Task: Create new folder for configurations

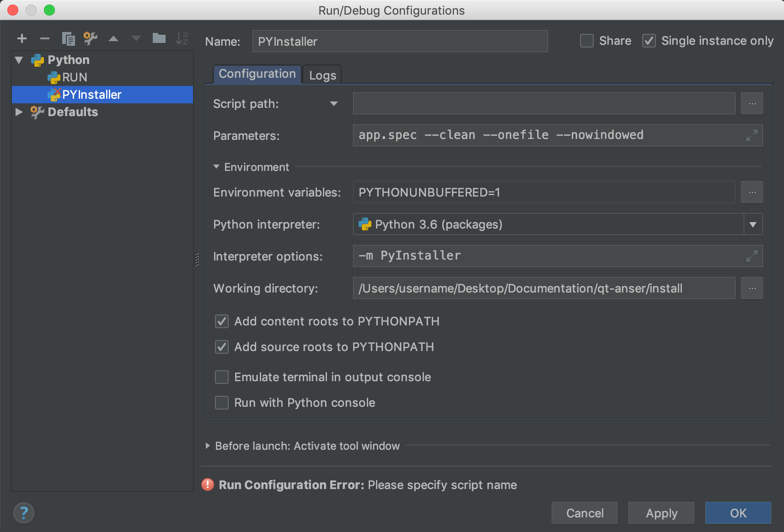Action: point(159,38)
